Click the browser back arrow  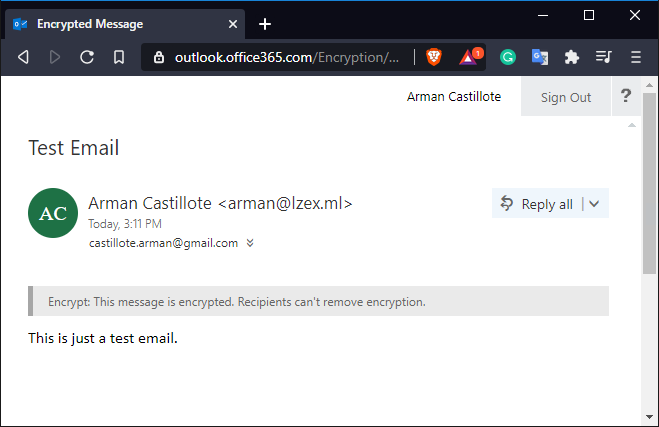tap(24, 57)
